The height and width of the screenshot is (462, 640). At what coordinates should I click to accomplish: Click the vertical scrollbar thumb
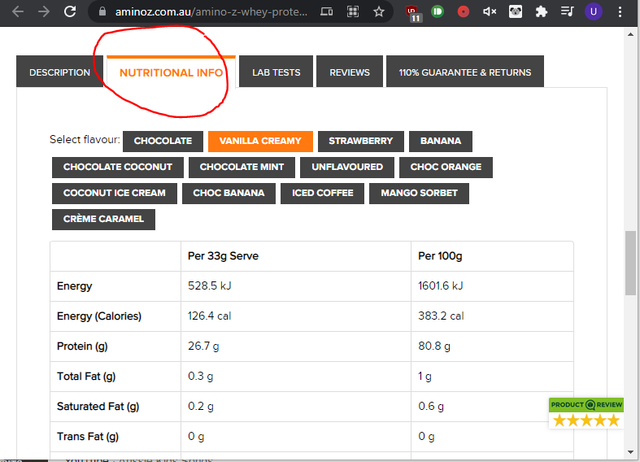[x=631, y=263]
